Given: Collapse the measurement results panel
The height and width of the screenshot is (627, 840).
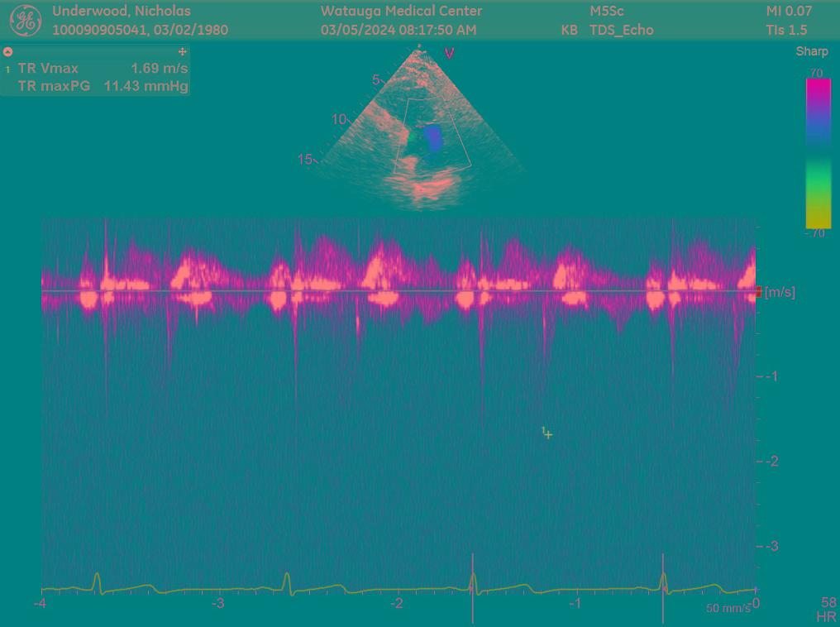Looking at the screenshot, I should coord(8,51).
